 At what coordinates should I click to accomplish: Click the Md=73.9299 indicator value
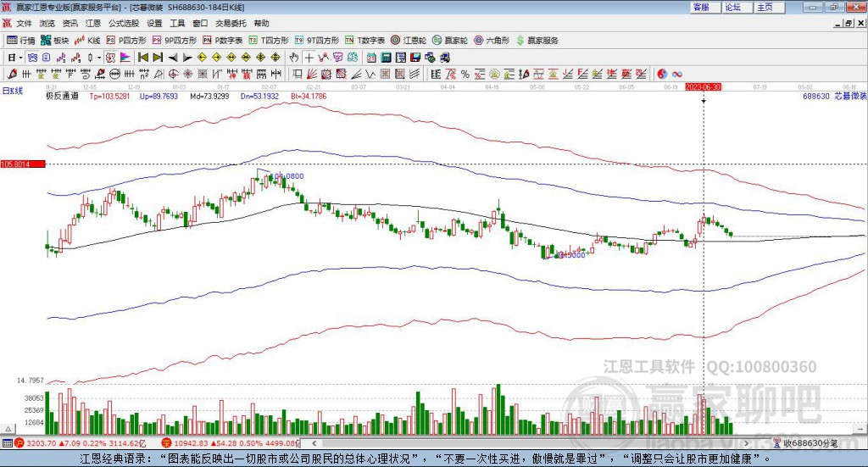(209, 97)
